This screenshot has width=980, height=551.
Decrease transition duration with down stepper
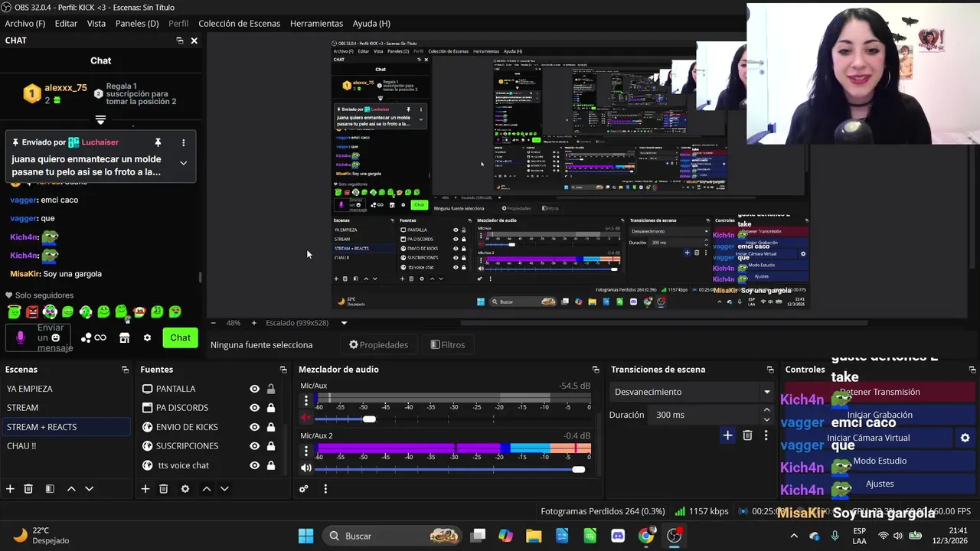766,419
